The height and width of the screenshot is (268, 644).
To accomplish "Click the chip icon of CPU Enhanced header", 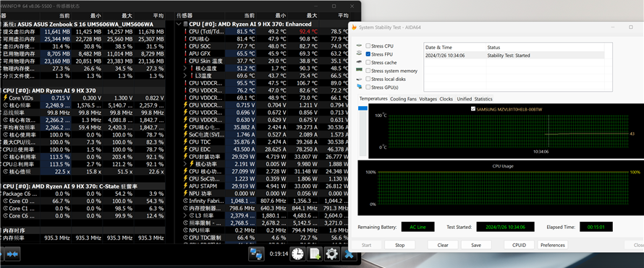I will (186, 24).
